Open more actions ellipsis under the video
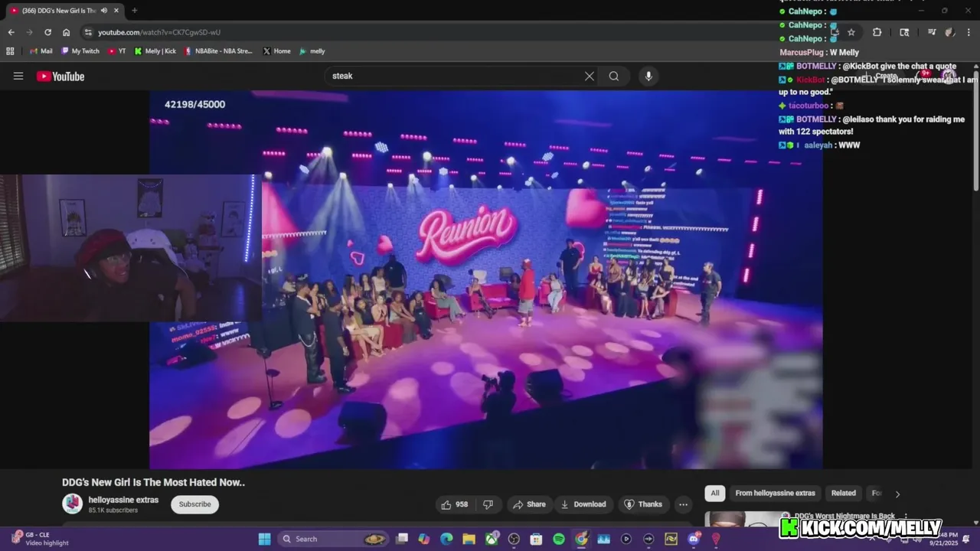This screenshot has width=980, height=551. pos(683,504)
